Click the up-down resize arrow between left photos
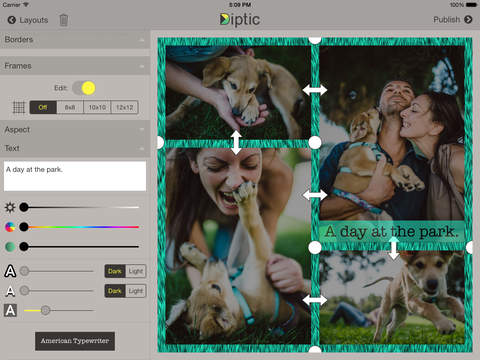This screenshot has height=360, width=480. (x=236, y=142)
